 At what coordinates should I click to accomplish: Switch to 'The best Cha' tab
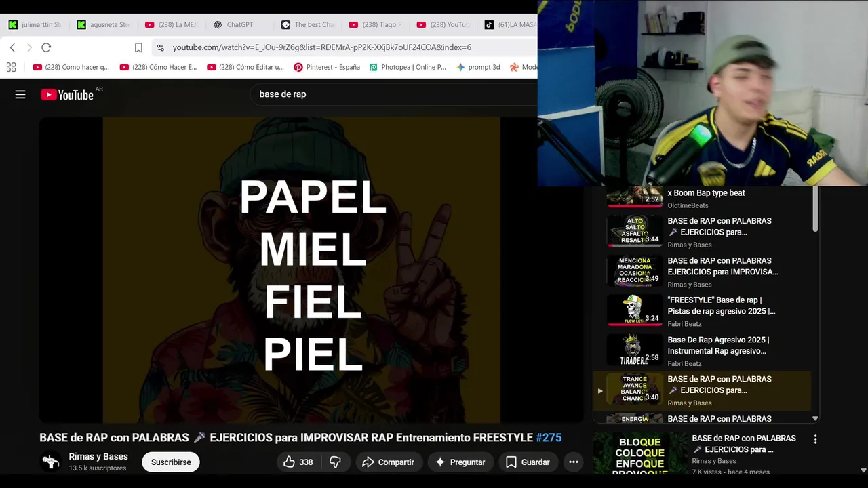tap(308, 24)
